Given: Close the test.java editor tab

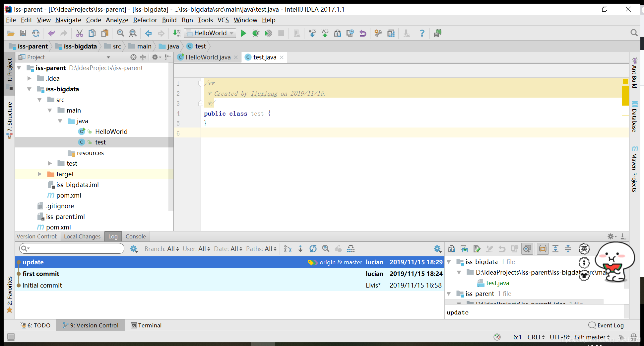Looking at the screenshot, I should [282, 57].
